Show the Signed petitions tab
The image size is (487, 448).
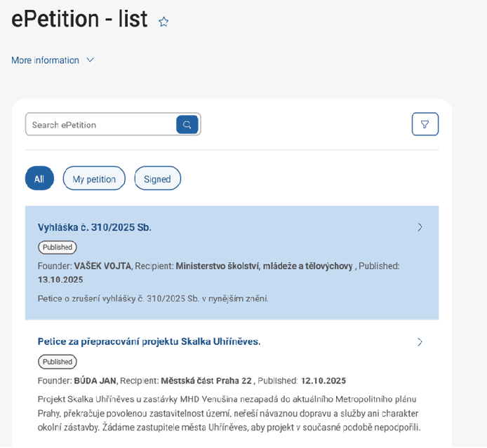[x=157, y=179]
